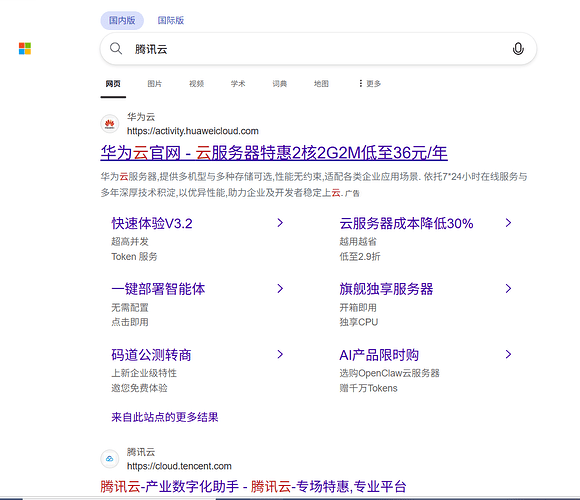Click the Microsoft logo icon

click(25, 48)
